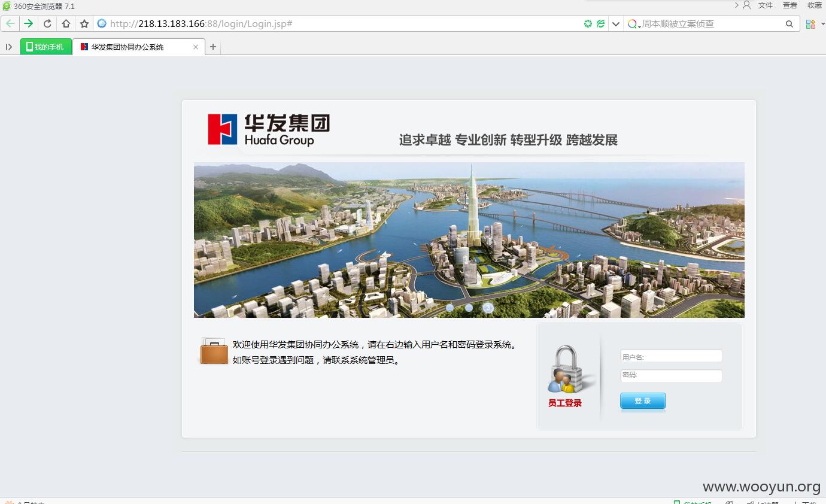Click the green forward arrow button

point(28,24)
